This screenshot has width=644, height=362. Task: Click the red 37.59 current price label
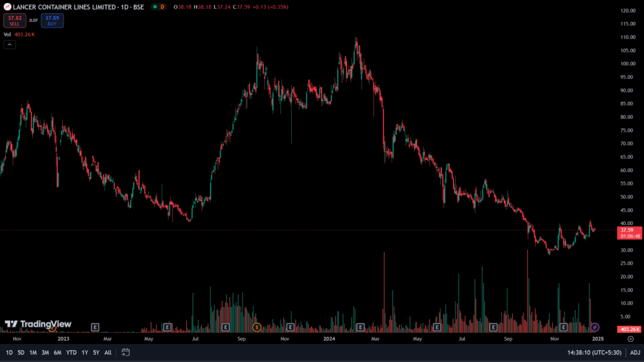(x=629, y=233)
